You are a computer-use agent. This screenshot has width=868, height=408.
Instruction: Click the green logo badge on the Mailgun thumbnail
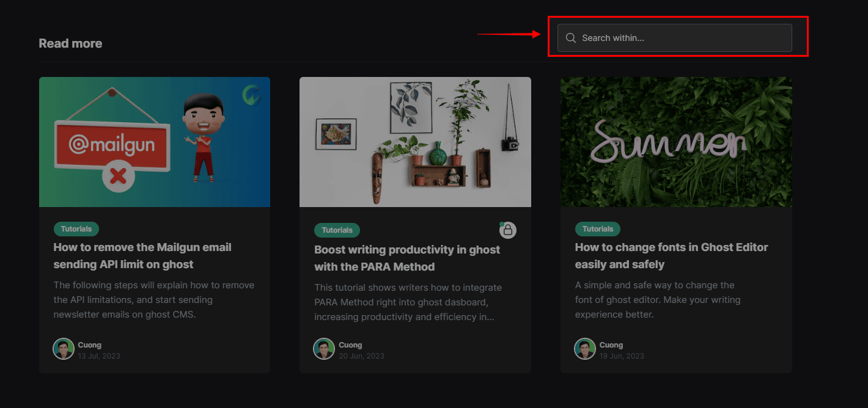252,95
